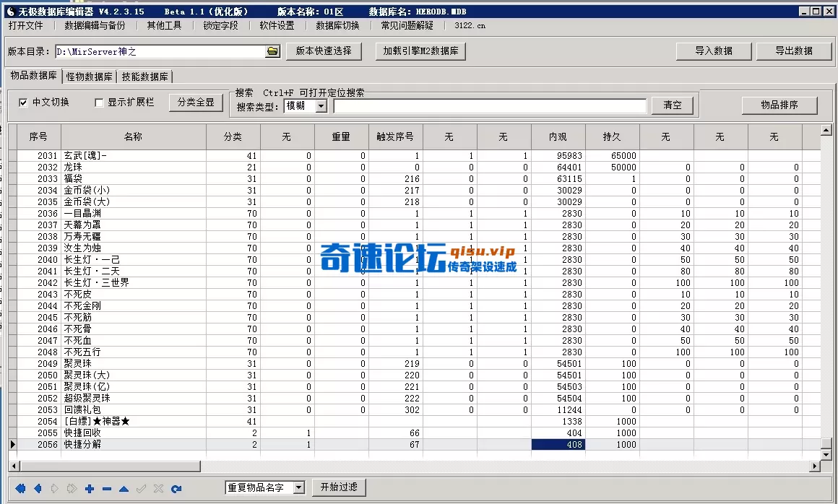Edit record with triangle icon
838x504 pixels.
coord(124,489)
